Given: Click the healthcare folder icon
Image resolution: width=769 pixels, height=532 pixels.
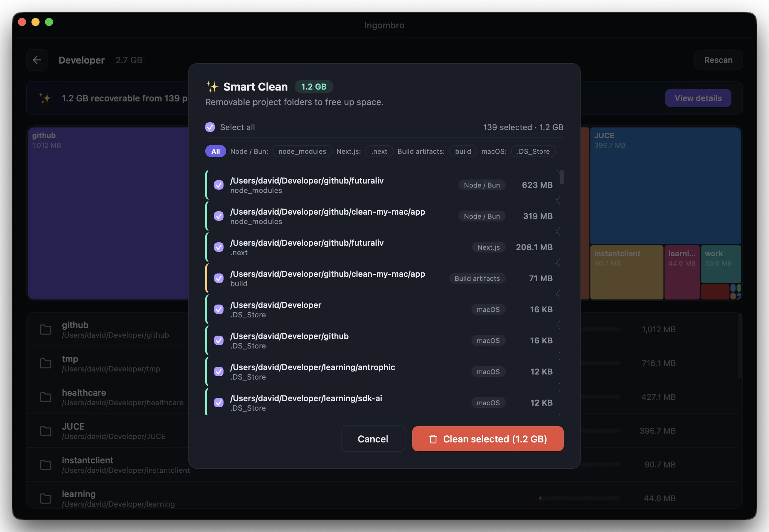Looking at the screenshot, I should point(46,397).
